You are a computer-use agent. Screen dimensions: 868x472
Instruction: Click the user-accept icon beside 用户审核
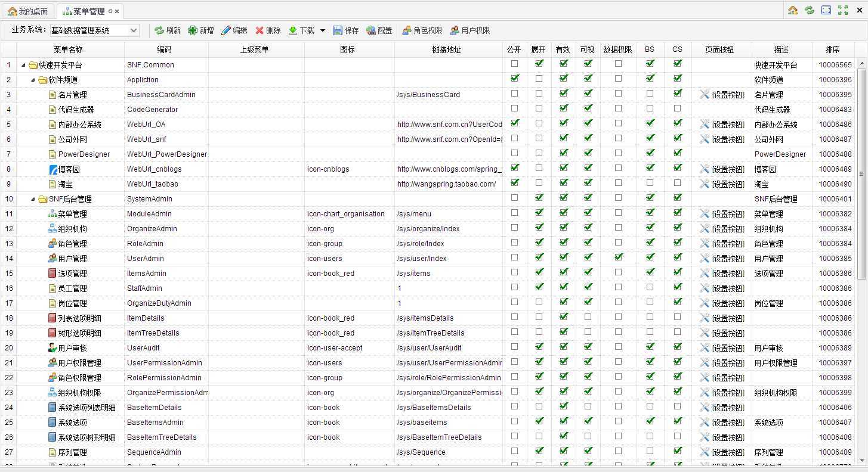[x=52, y=347]
